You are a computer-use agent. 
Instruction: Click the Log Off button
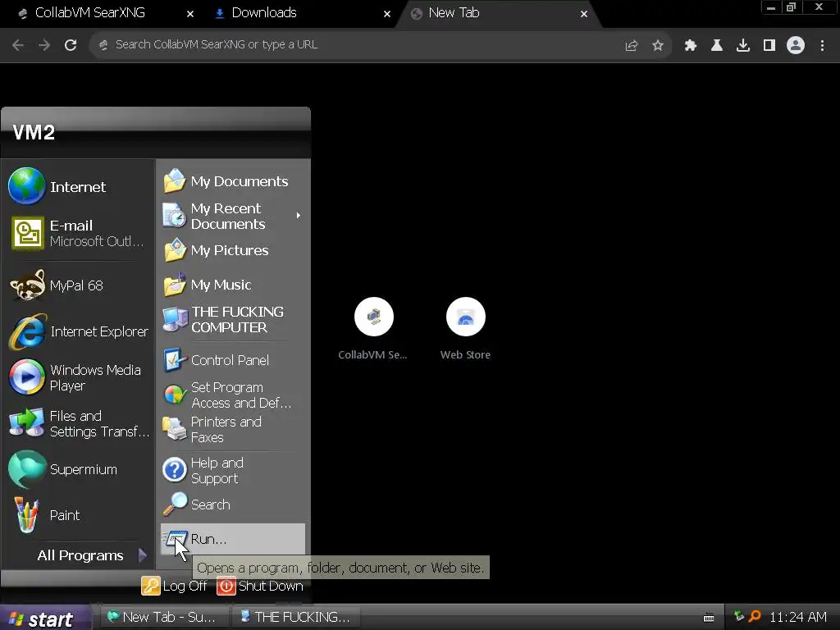(x=174, y=586)
